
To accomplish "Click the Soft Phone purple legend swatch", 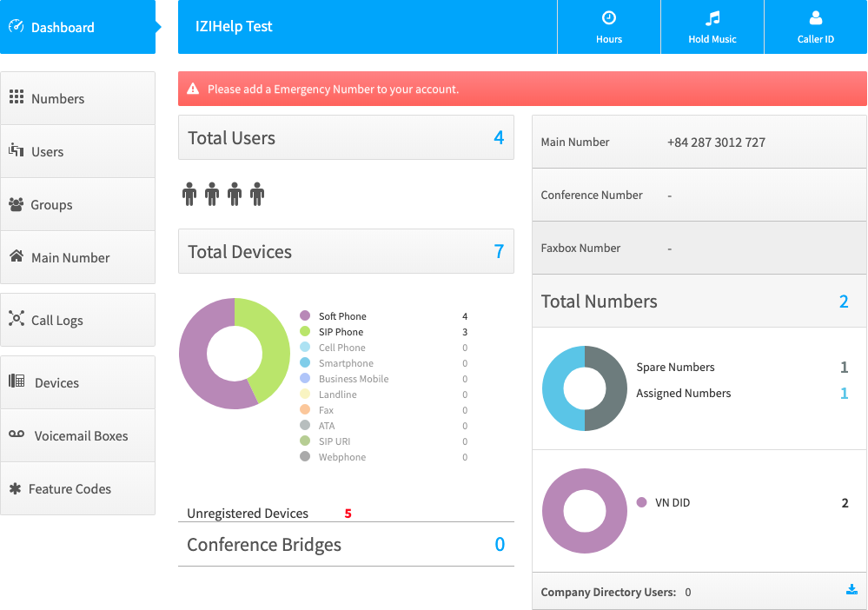I will click(305, 315).
